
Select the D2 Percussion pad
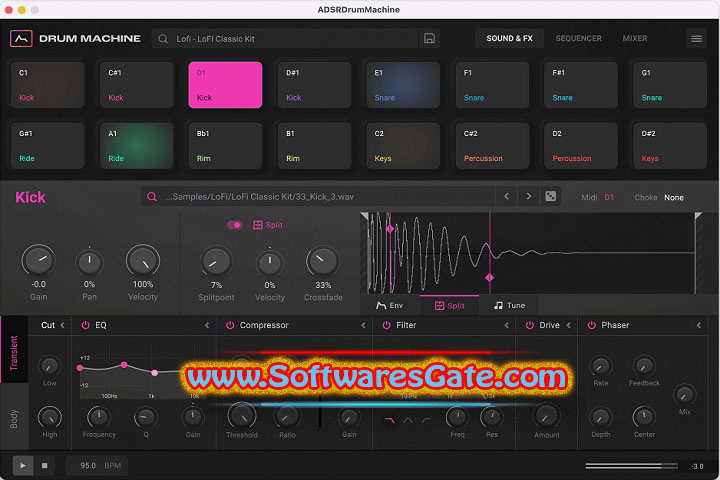point(580,146)
